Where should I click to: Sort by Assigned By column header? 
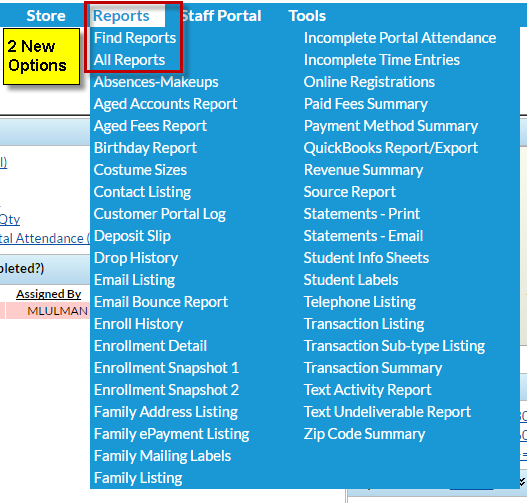tap(49, 294)
